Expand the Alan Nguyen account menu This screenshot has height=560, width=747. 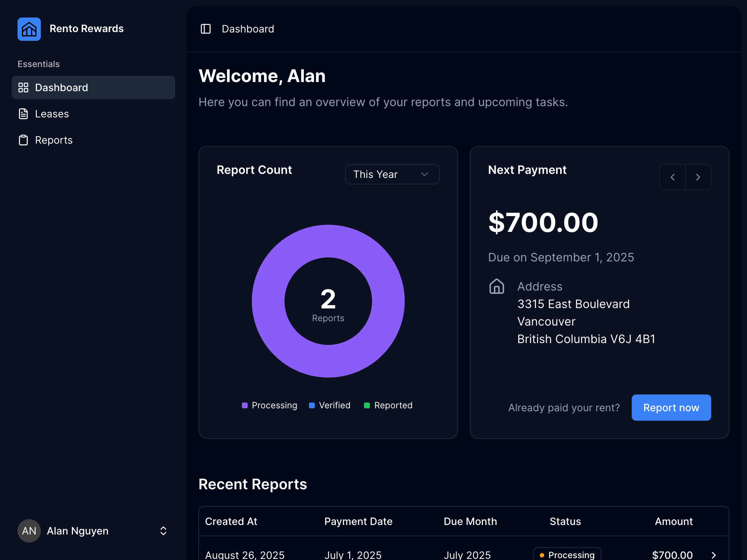tap(163, 531)
